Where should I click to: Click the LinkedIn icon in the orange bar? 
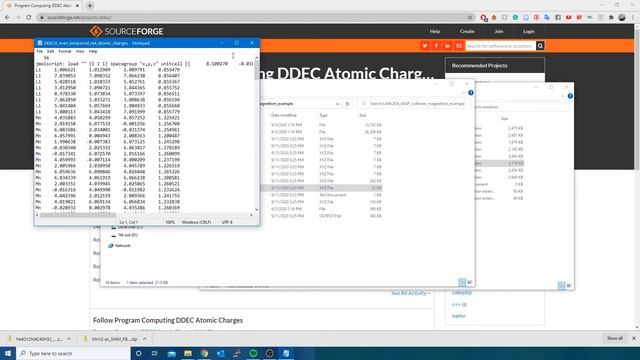447,46
